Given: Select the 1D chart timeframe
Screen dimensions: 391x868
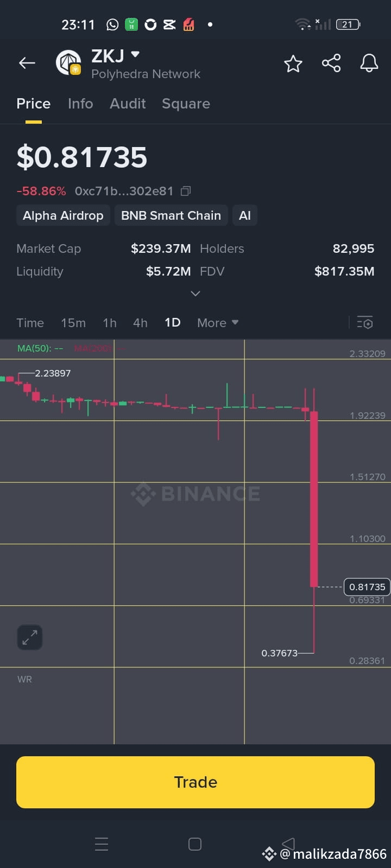Looking at the screenshot, I should click(172, 322).
